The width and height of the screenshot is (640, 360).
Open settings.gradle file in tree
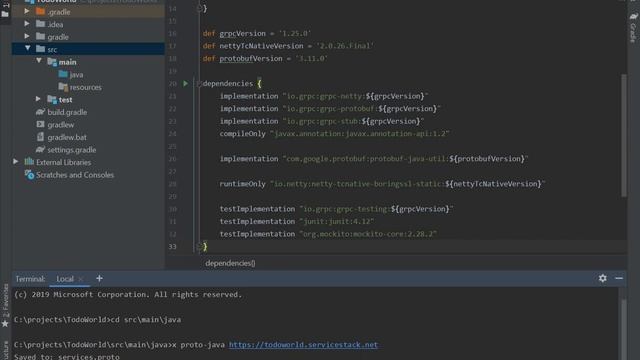coord(71,150)
